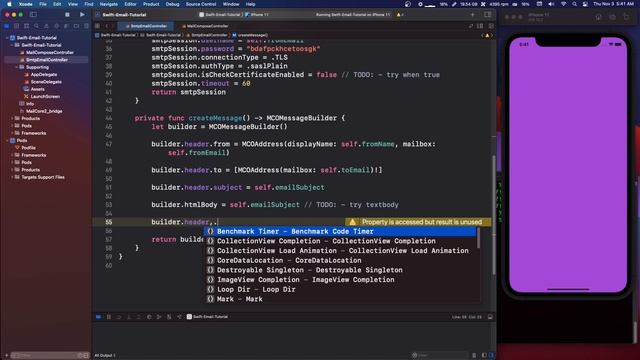This screenshot has width=640, height=360.
Task: Choose Destroyable Singleton suggestion
Action: (x=340, y=270)
